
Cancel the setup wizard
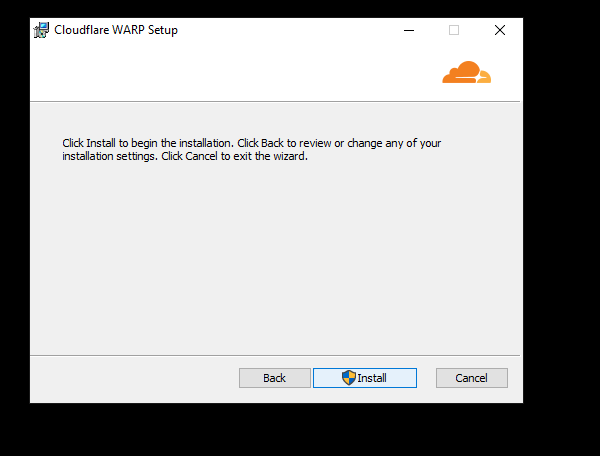point(472,378)
